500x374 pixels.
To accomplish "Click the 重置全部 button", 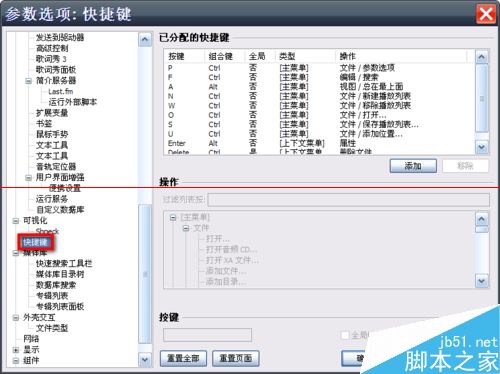I will click(183, 358).
